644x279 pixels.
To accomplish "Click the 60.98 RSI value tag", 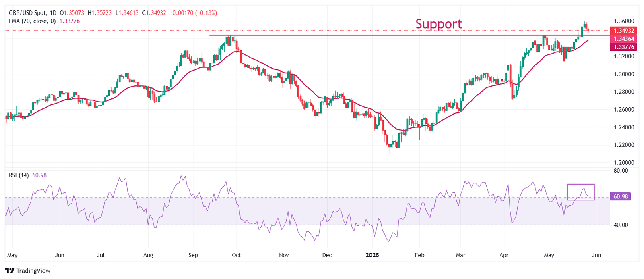I will (621, 197).
